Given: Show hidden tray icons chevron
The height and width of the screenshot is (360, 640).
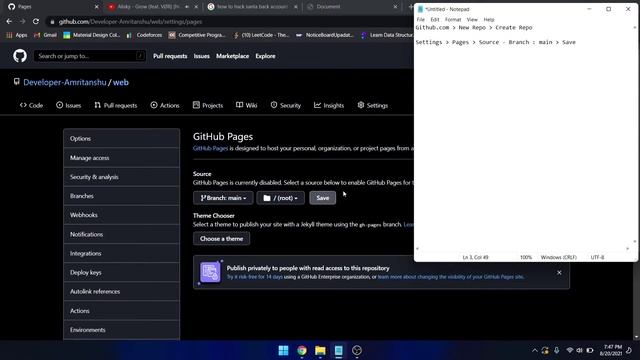Looking at the screenshot, I should point(534,350).
